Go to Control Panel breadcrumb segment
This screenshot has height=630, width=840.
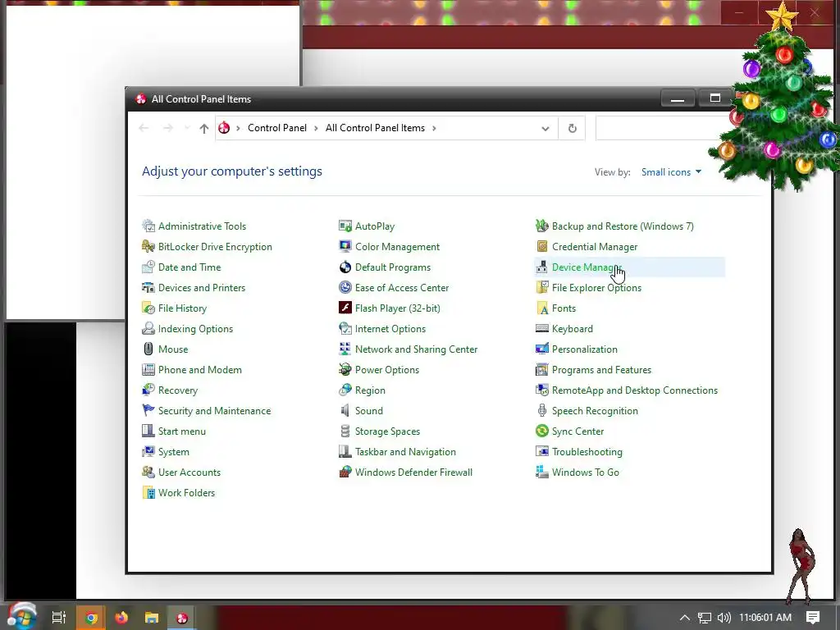point(277,128)
